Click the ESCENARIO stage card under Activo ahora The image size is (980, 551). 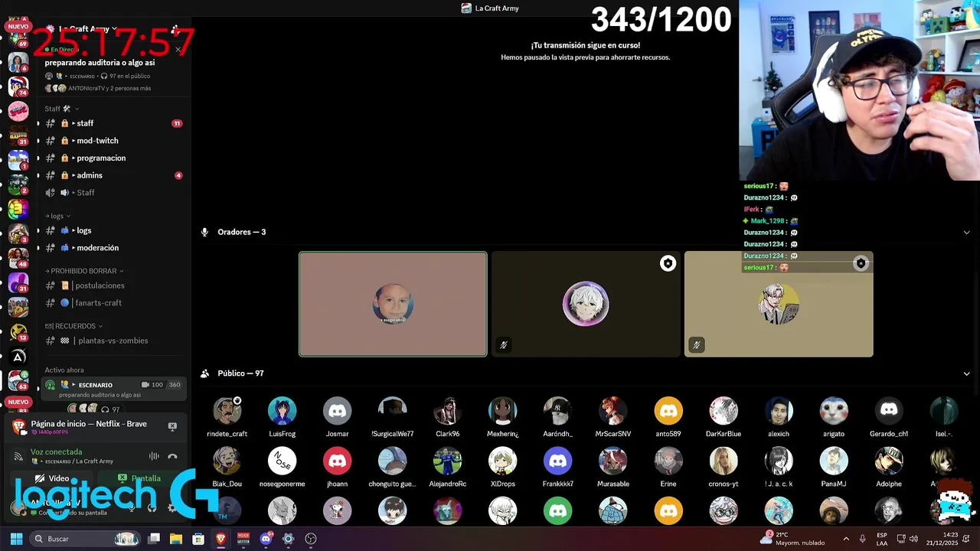(114, 389)
